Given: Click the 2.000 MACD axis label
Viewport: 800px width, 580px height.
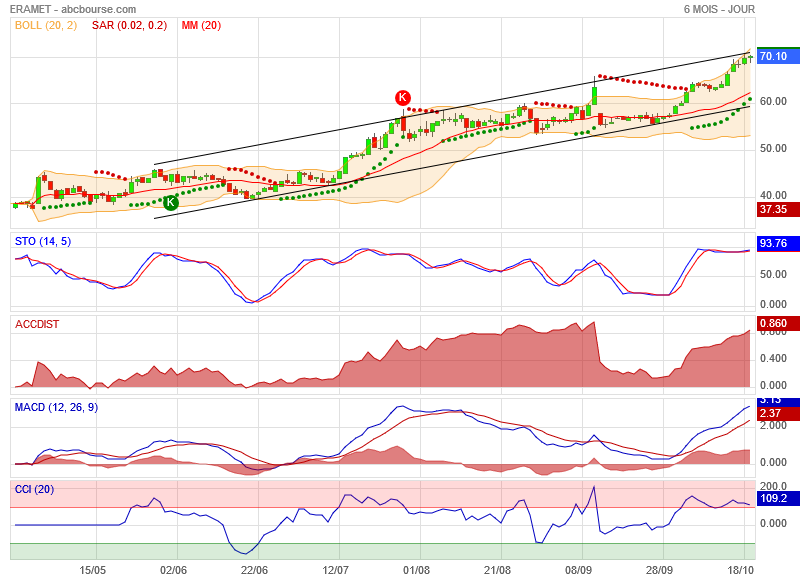Looking at the screenshot, I should pyautogui.click(x=773, y=425).
